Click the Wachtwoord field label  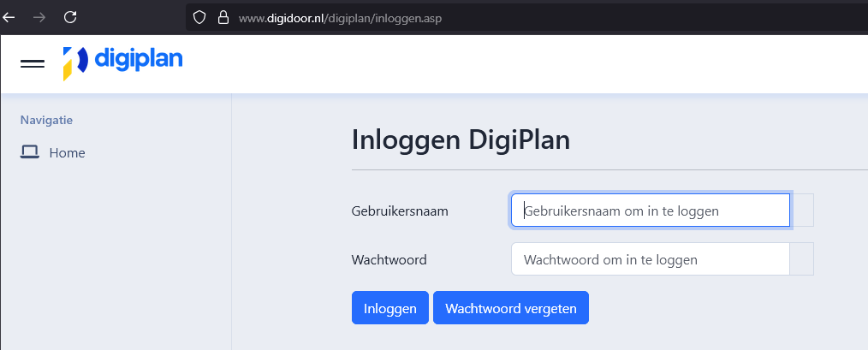tap(389, 259)
